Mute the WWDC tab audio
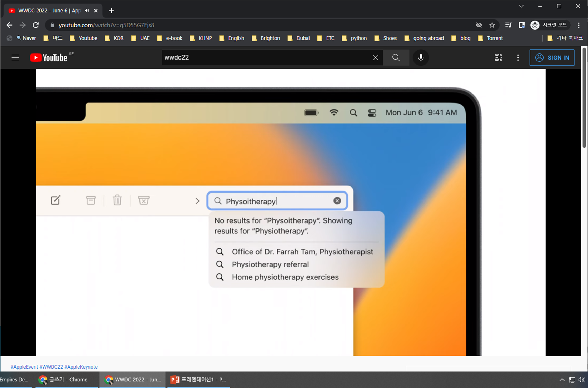588x388 pixels. click(87, 11)
